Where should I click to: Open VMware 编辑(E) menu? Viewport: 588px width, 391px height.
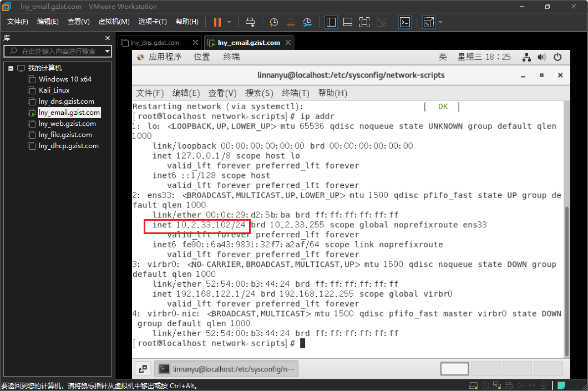tap(48, 22)
